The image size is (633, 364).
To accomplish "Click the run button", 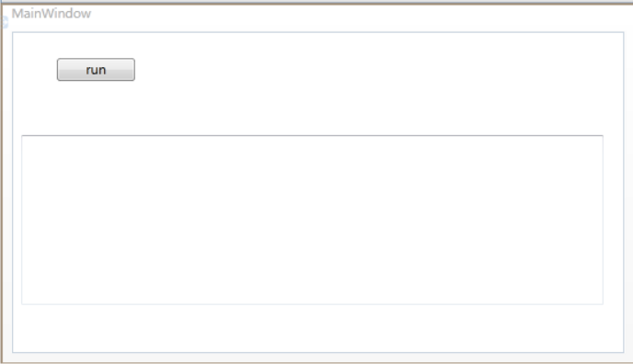I will point(96,70).
